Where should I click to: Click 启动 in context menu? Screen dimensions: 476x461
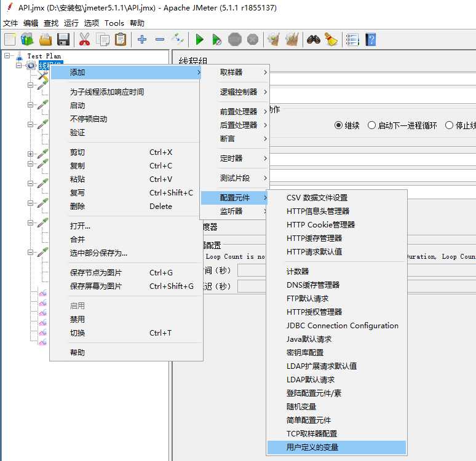[126, 106]
